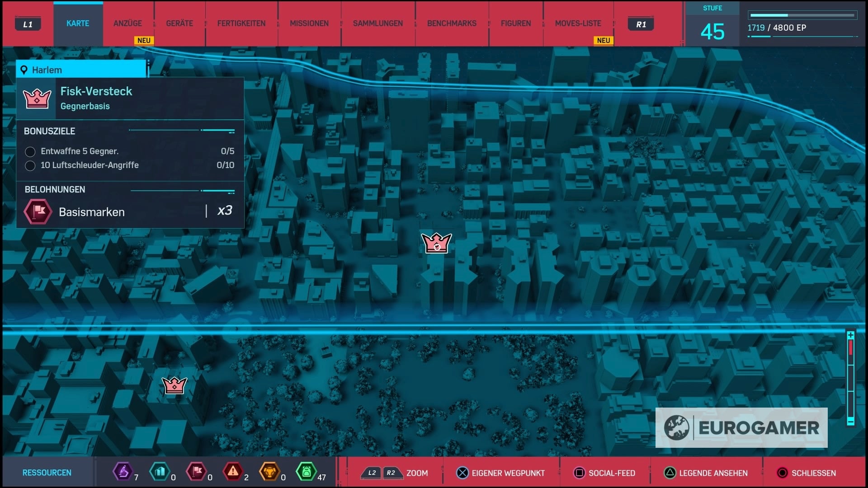868x488 pixels.
Task: Click the NEU badge under ANZÜGE
Action: pos(144,40)
